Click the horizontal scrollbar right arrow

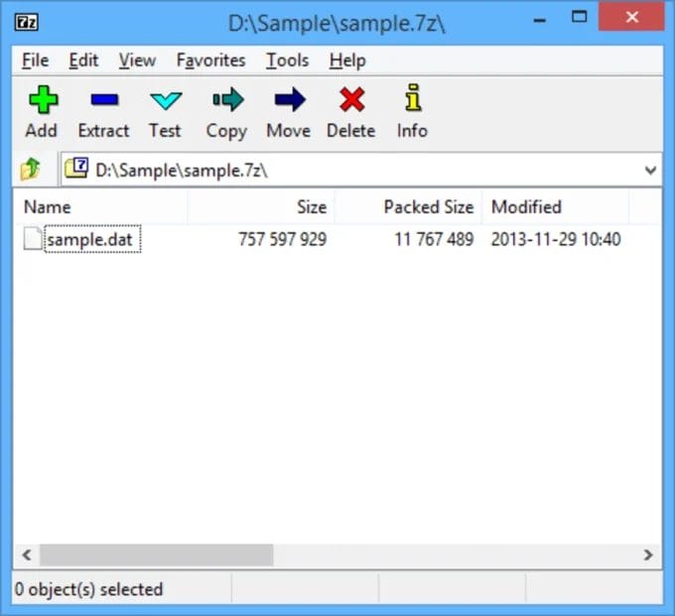click(648, 555)
